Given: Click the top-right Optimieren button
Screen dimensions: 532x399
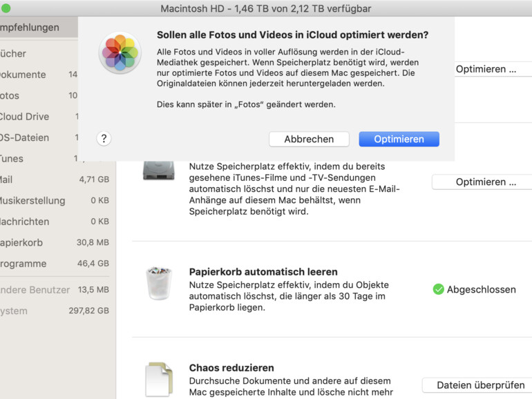Looking at the screenshot, I should pyautogui.click(x=488, y=69).
